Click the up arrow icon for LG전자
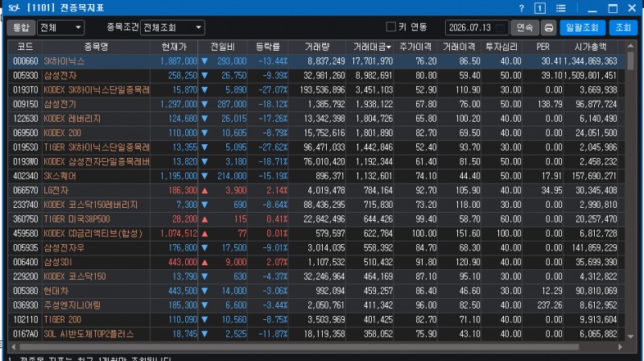644x361 pixels. click(x=204, y=190)
